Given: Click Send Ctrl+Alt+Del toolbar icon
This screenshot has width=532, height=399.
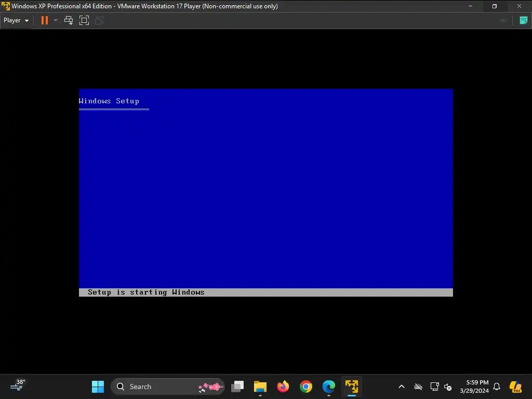Looking at the screenshot, I should 69,20.
